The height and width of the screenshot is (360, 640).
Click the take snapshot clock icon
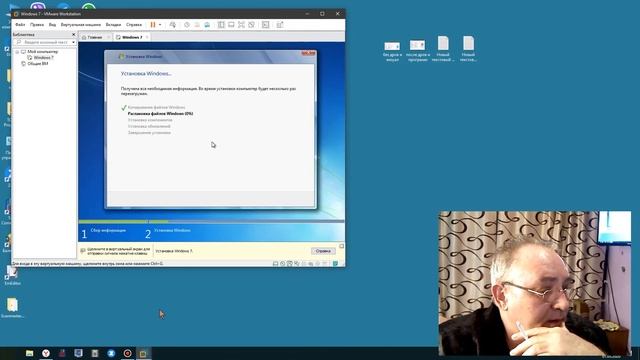tap(187, 25)
